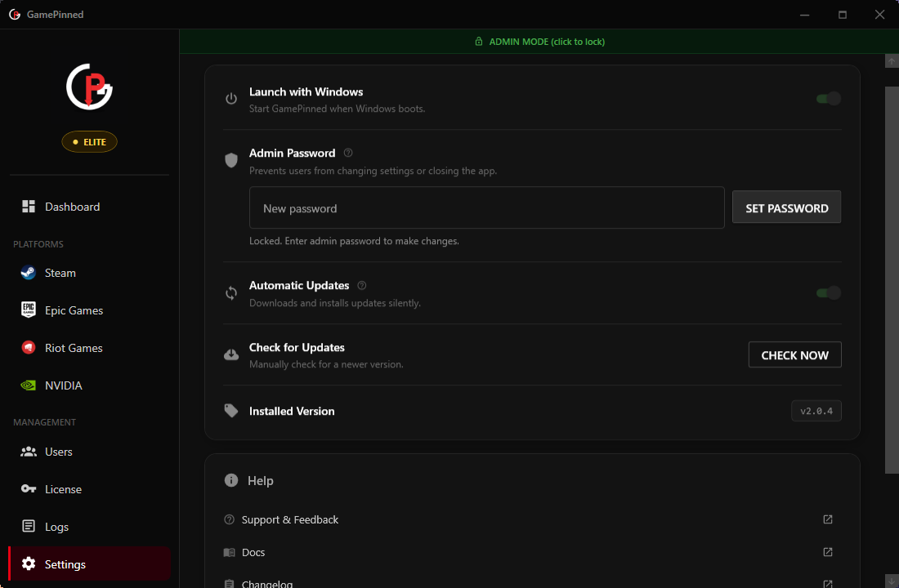Click the Riot Games fist icon
Screen dimensions: 899x588
click(28, 347)
